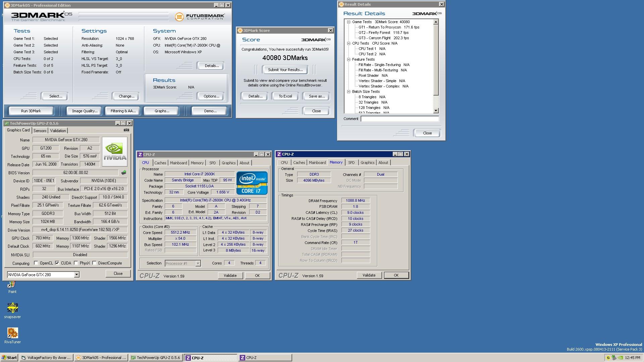
Task: Click the GPU-Z title bar icon
Action: tap(7, 123)
